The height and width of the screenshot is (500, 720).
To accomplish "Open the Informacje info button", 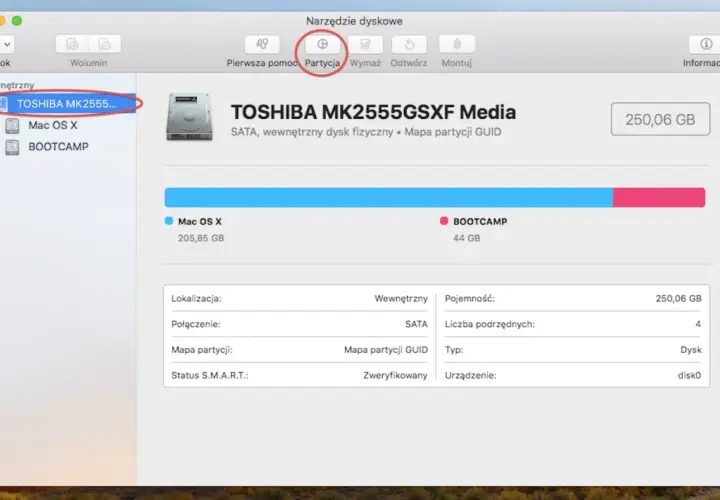I will coord(705,45).
